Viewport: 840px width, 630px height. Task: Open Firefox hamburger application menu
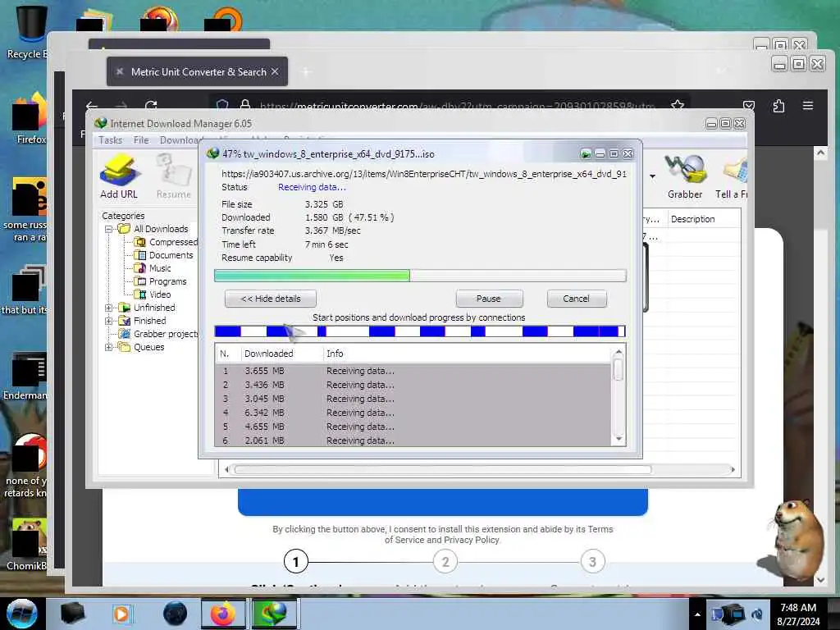(808, 106)
